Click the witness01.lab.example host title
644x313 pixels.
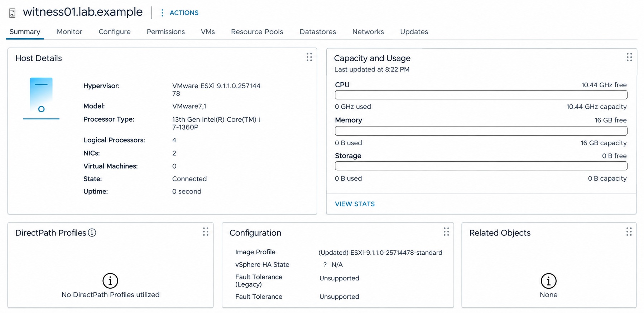tap(83, 12)
